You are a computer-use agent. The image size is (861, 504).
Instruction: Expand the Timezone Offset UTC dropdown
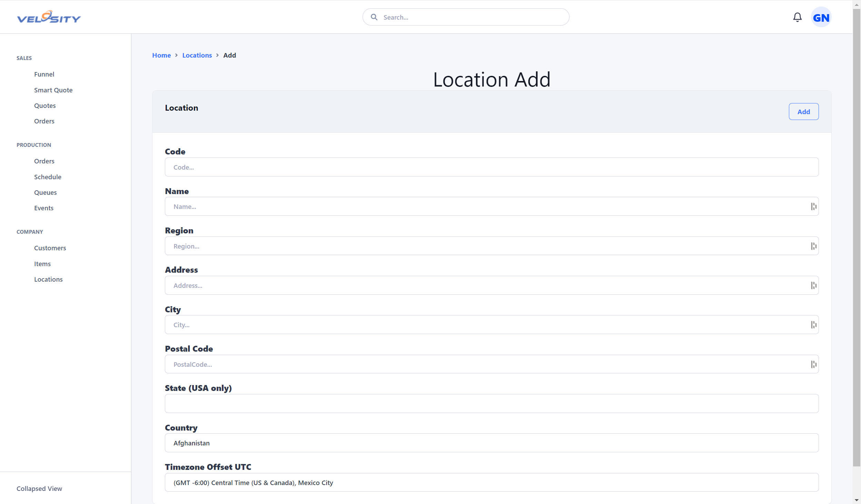pos(492,482)
